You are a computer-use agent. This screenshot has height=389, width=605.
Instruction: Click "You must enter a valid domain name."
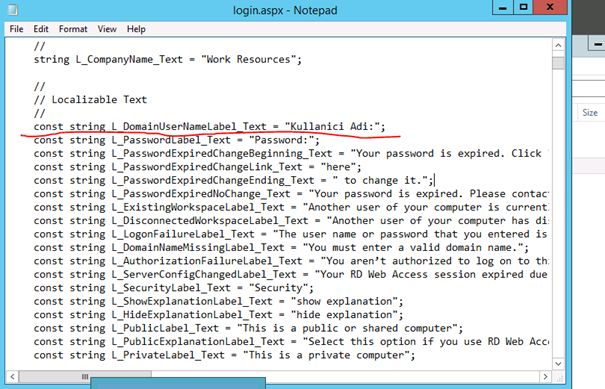pyautogui.click(x=413, y=248)
